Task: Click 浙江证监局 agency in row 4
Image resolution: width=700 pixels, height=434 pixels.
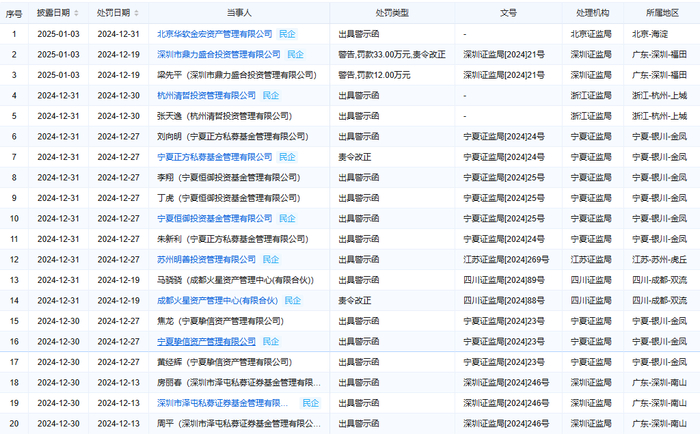Action: (591, 96)
